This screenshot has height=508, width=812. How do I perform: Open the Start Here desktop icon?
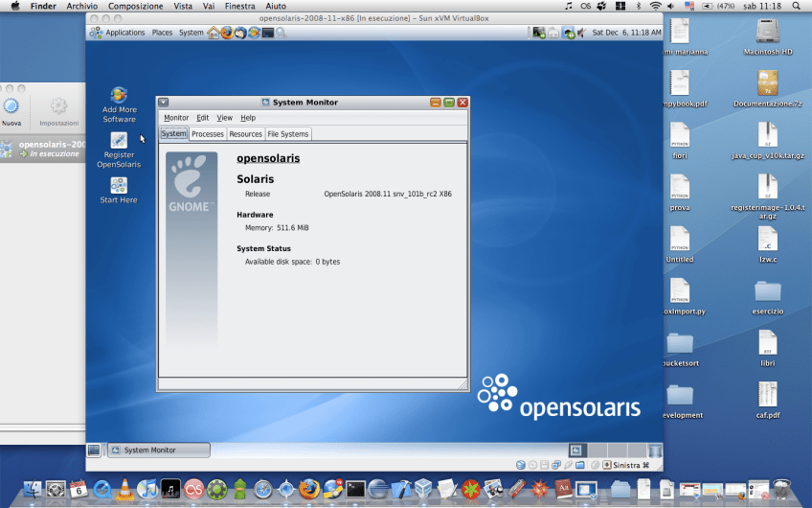[x=119, y=186]
